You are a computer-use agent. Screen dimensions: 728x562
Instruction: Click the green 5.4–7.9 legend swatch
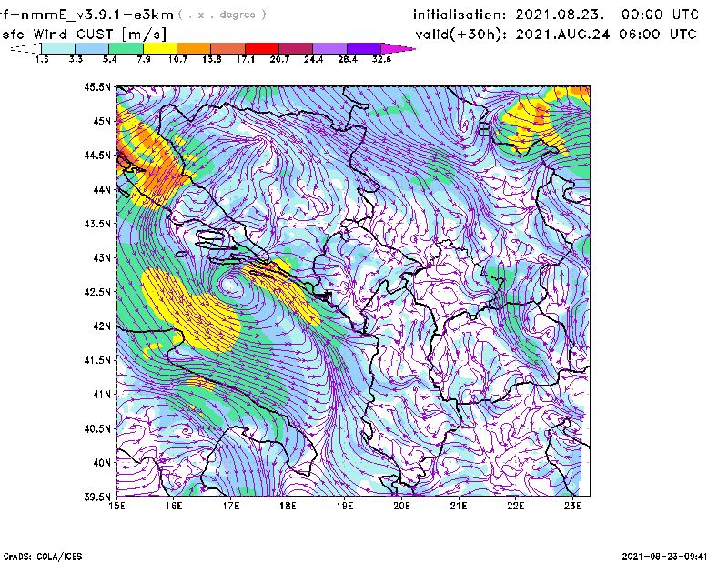pos(126,48)
